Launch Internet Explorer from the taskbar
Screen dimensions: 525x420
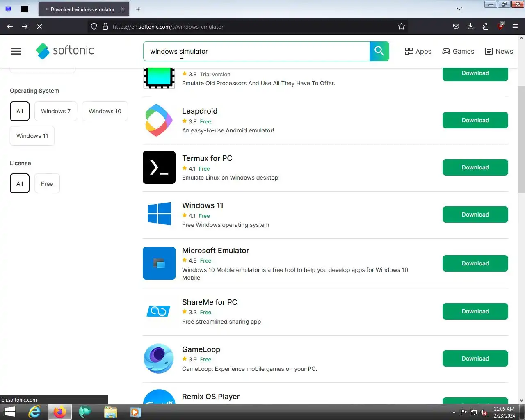(34, 412)
